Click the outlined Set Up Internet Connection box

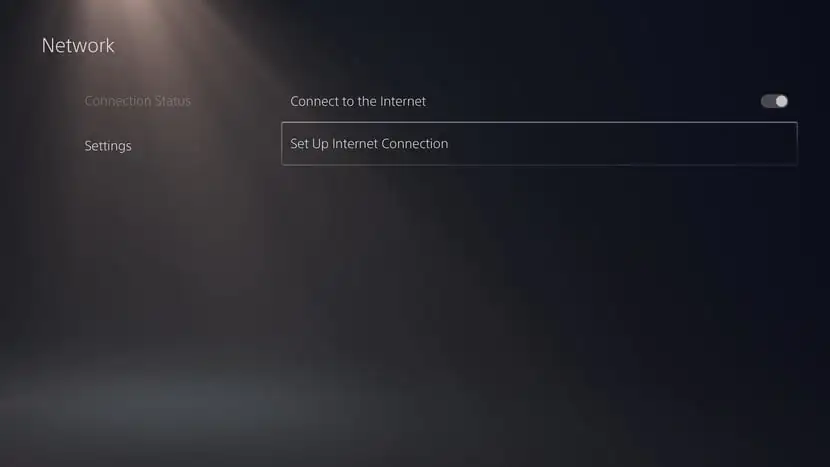[539, 143]
